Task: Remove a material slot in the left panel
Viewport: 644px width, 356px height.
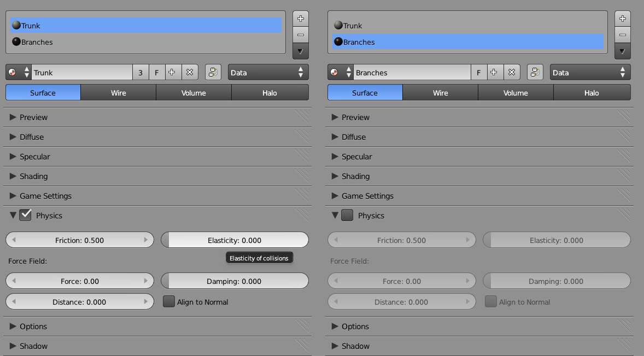Action: (x=301, y=34)
